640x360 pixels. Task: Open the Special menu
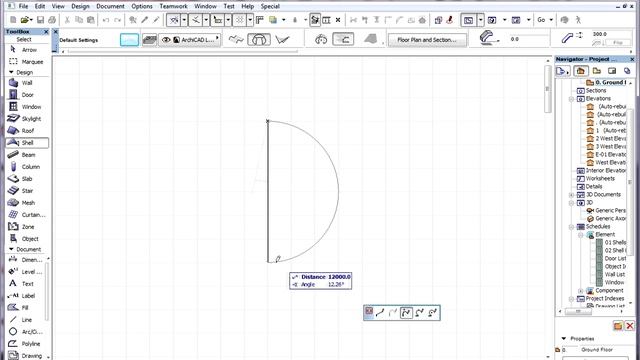coord(270,6)
